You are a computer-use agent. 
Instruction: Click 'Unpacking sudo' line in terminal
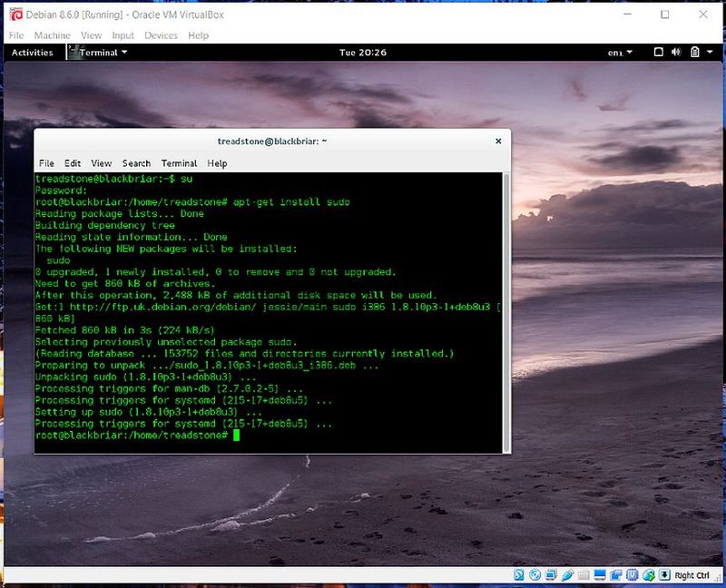(145, 377)
